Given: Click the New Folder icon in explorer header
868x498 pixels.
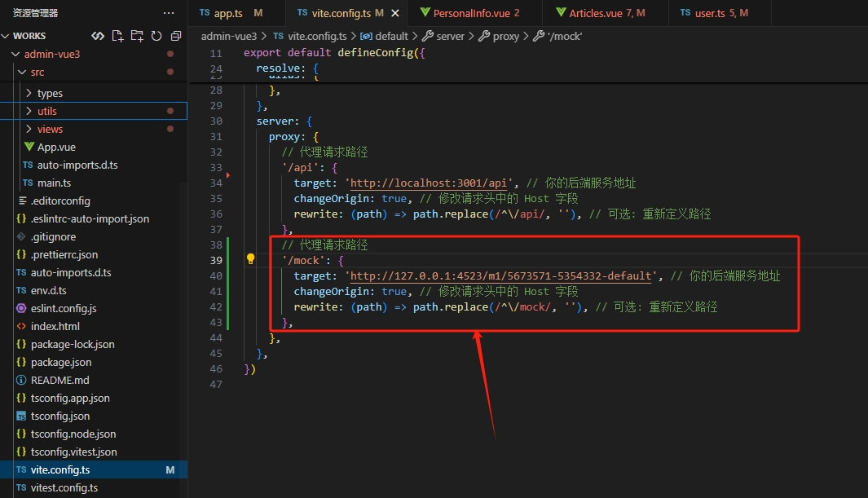Looking at the screenshot, I should [136, 36].
